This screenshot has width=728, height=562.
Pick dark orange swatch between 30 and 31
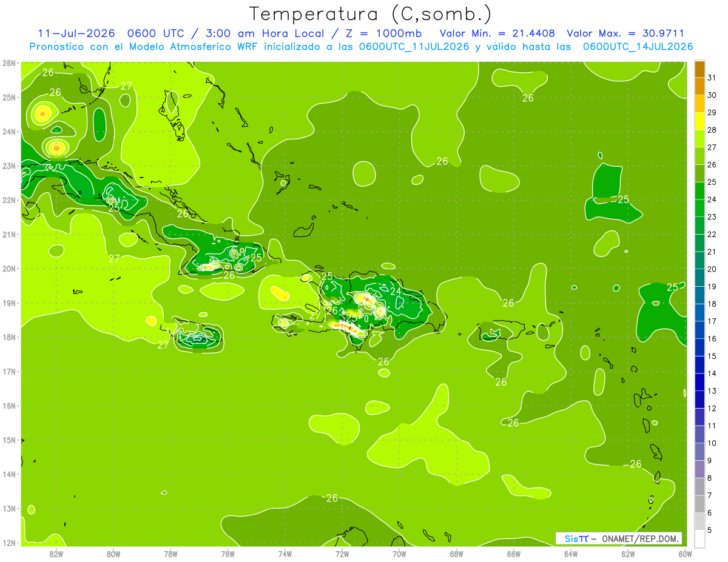(699, 87)
